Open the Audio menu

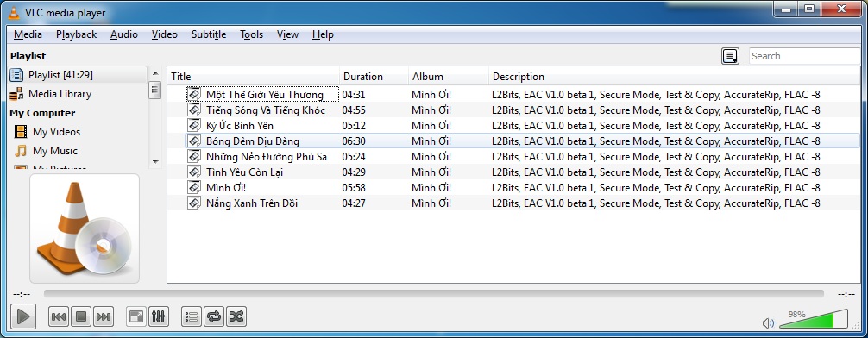click(x=124, y=34)
